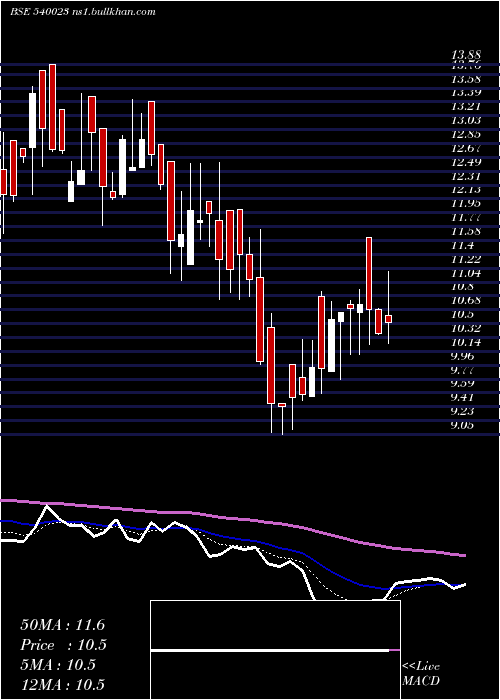Click the 13.58 price axis label
This screenshot has width=500, height=700.
(x=466, y=79)
